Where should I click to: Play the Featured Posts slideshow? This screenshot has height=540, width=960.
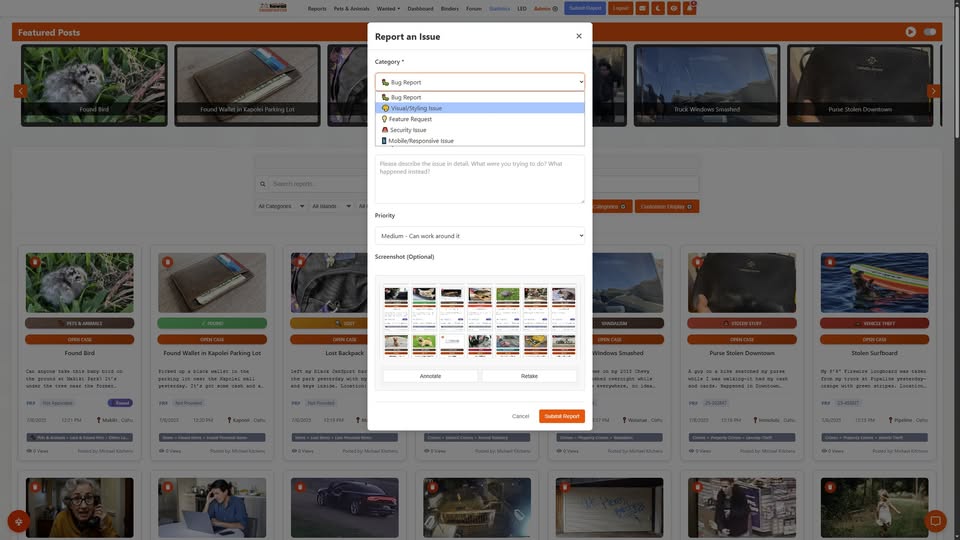tap(910, 32)
